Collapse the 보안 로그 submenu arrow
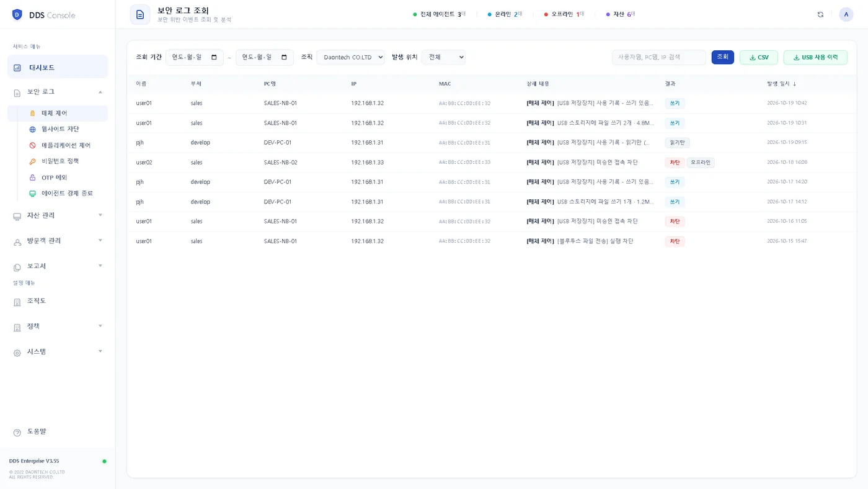This screenshot has height=489, width=868. 100,92
